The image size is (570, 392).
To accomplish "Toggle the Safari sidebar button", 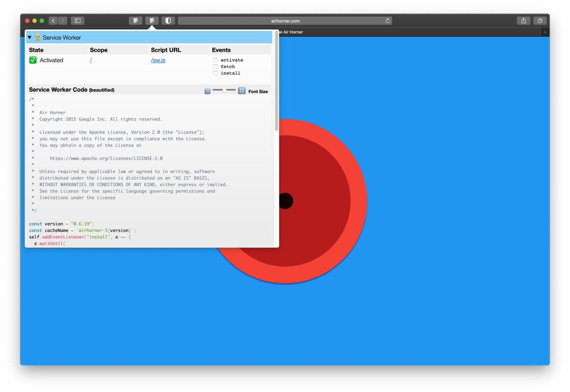I will [x=77, y=21].
